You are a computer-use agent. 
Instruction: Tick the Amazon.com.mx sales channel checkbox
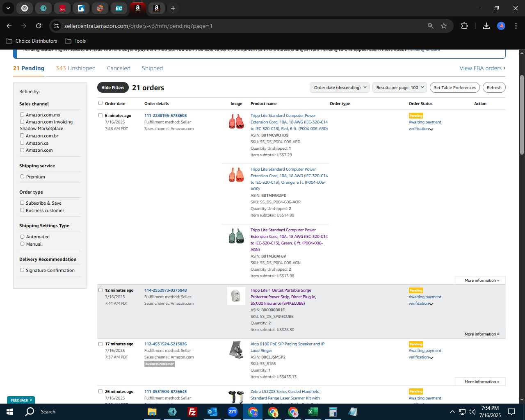point(22,114)
